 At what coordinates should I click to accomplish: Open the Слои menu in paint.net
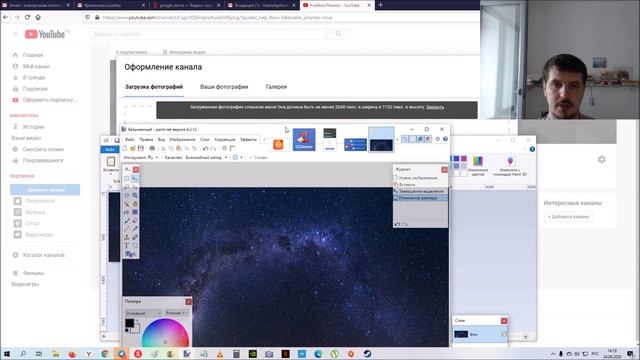(x=205, y=140)
